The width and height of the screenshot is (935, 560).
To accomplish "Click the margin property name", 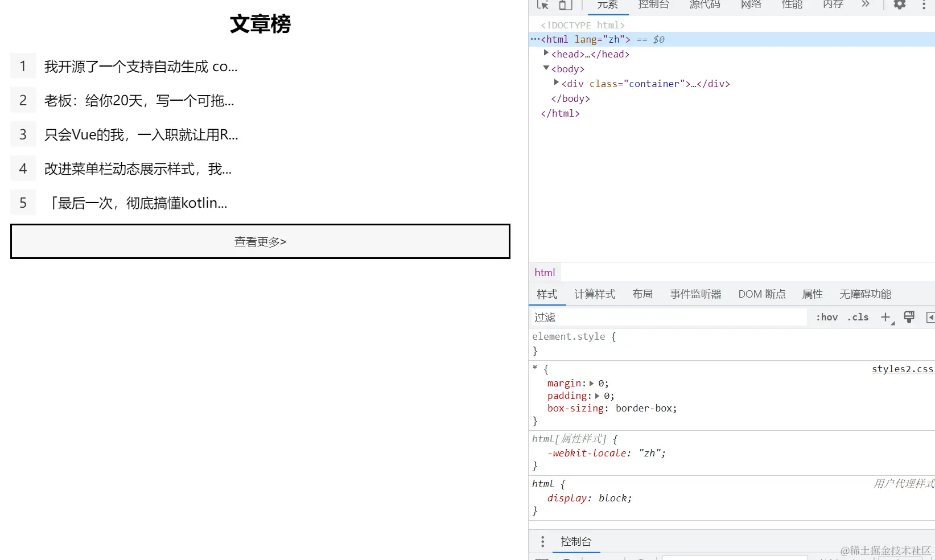I will (x=565, y=384).
